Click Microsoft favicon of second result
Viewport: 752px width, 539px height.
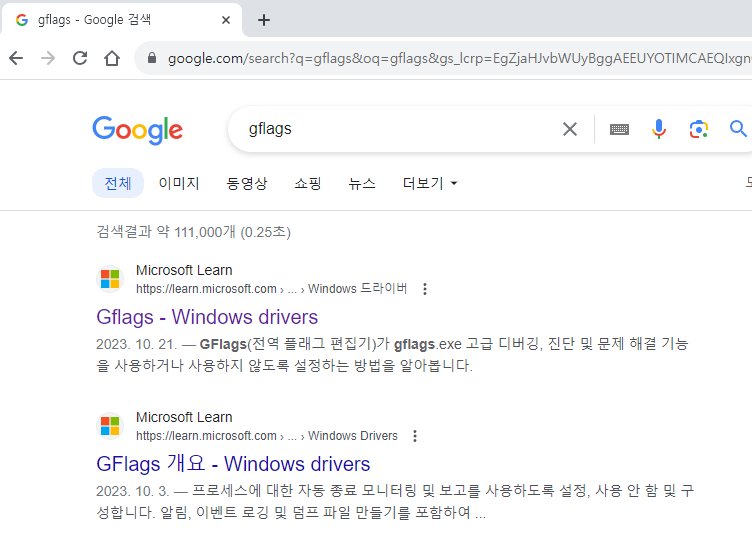tap(110, 426)
